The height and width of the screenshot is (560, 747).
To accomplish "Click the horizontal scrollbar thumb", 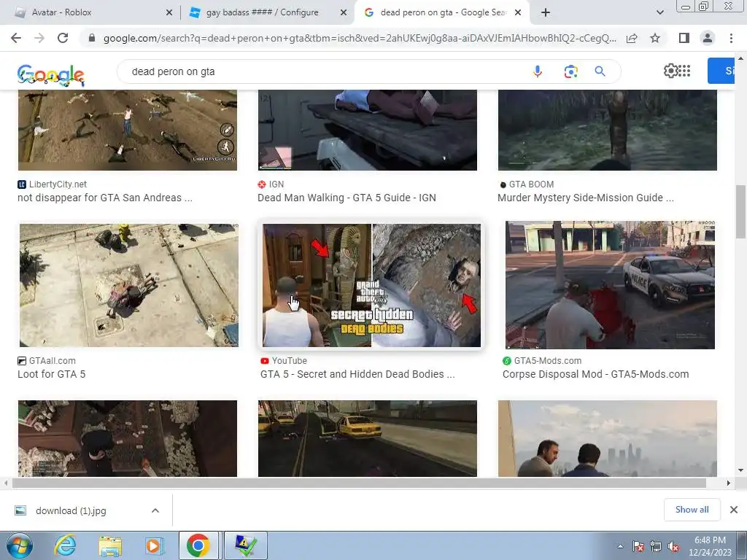I will point(359,483).
